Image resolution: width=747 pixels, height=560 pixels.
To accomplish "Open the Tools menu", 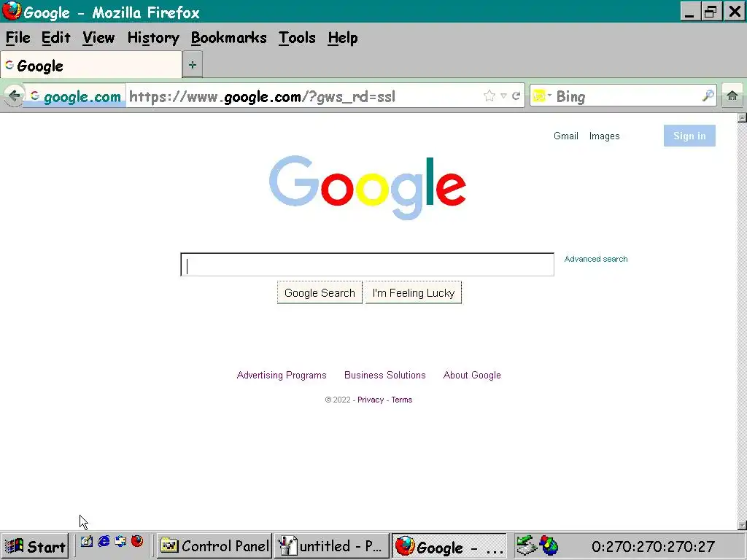I will click(298, 38).
